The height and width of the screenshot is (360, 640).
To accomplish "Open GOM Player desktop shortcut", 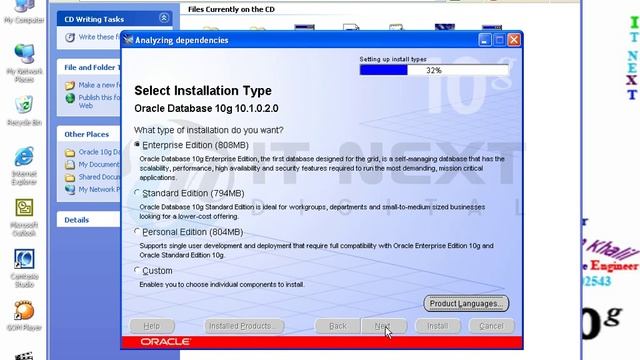I will click(x=24, y=316).
